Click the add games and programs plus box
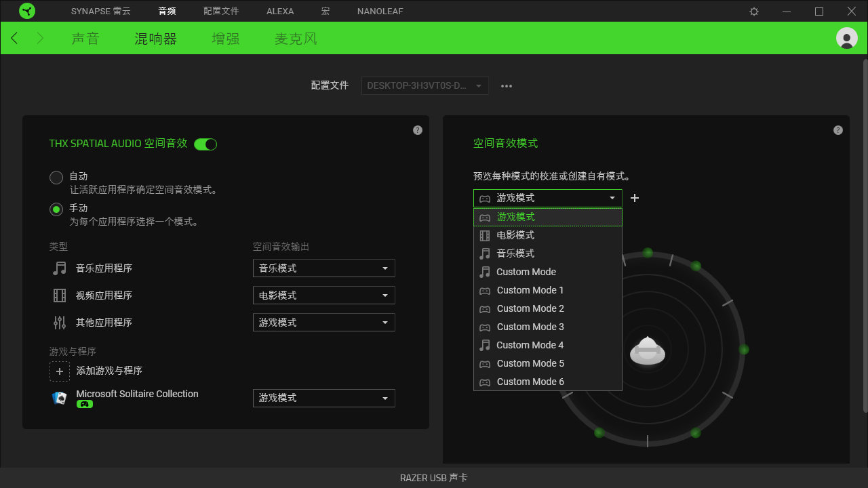Image resolution: width=868 pixels, height=488 pixels. 60,371
